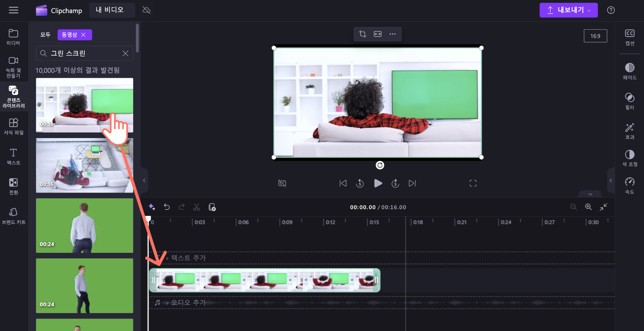Click the clip's right trim handle
Viewport: 644px width, 331px height.
point(376,280)
